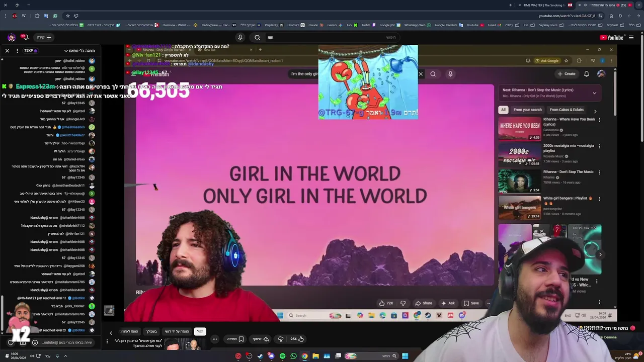
Task: Click the Create button in inner YouTube window
Action: coord(567,74)
